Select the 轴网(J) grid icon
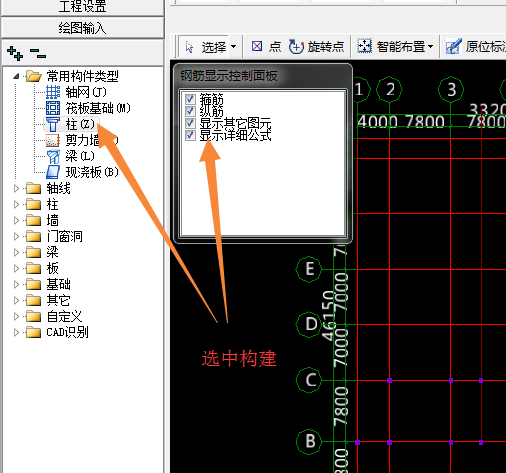This screenshot has height=473, width=506. (53, 92)
